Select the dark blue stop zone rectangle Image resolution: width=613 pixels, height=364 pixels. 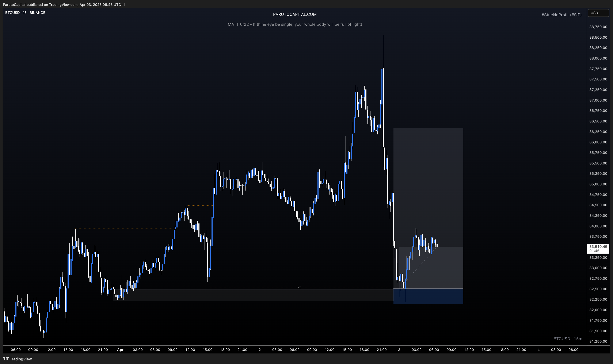(x=428, y=296)
